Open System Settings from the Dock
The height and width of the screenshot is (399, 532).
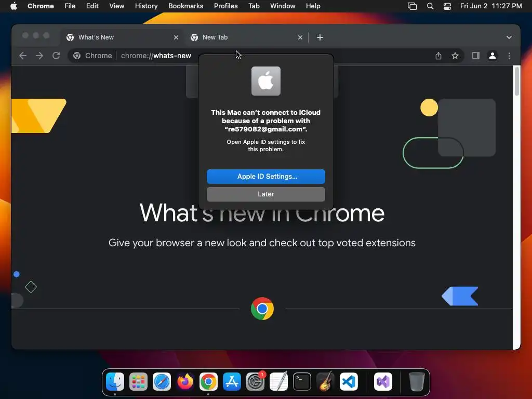tap(255, 382)
